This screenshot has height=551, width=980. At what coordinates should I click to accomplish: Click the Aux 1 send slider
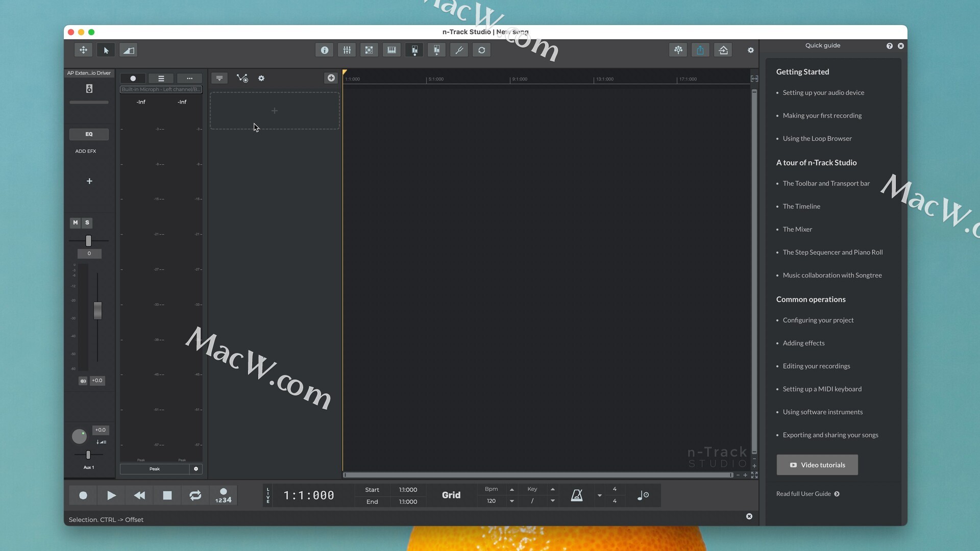click(x=88, y=455)
